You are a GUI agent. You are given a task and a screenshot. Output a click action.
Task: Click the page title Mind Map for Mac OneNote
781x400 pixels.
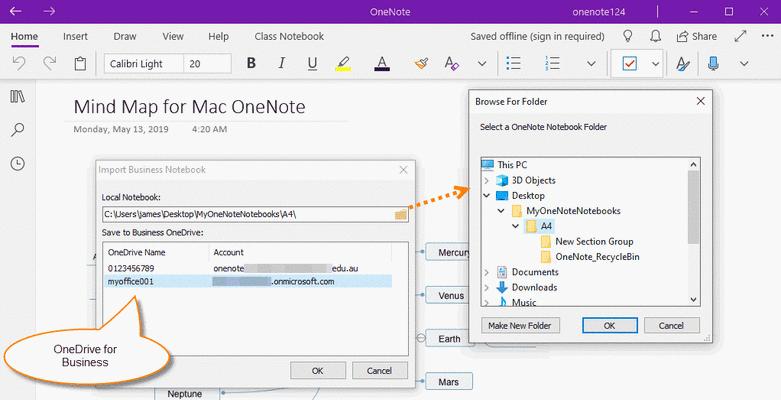[x=189, y=107]
